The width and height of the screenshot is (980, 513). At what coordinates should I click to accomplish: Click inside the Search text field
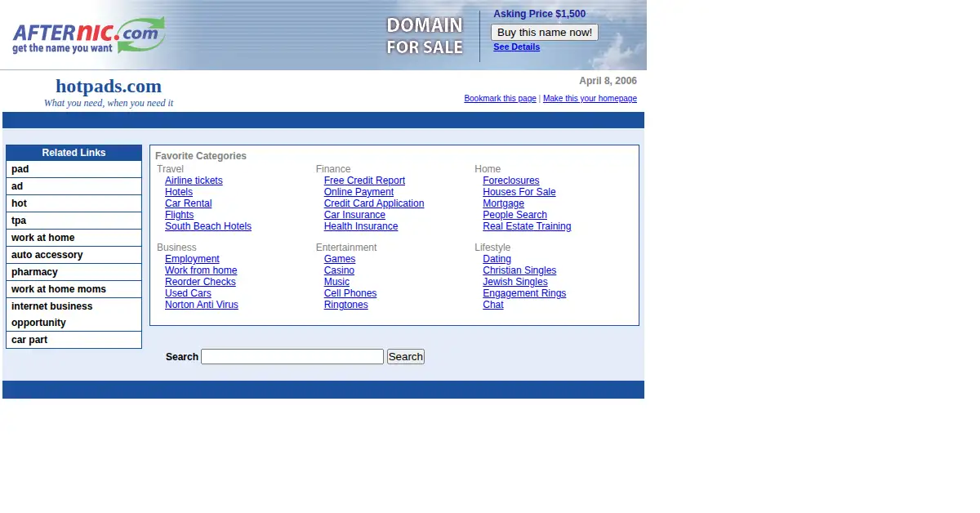click(292, 357)
